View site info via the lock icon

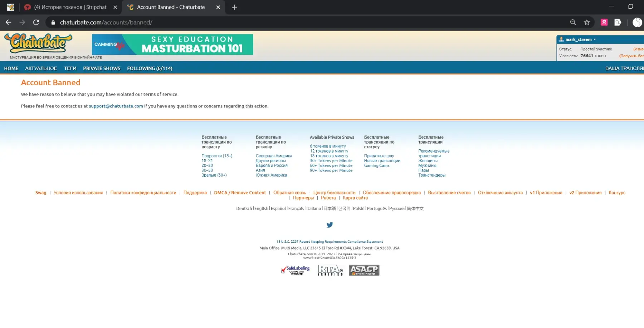[53, 22]
